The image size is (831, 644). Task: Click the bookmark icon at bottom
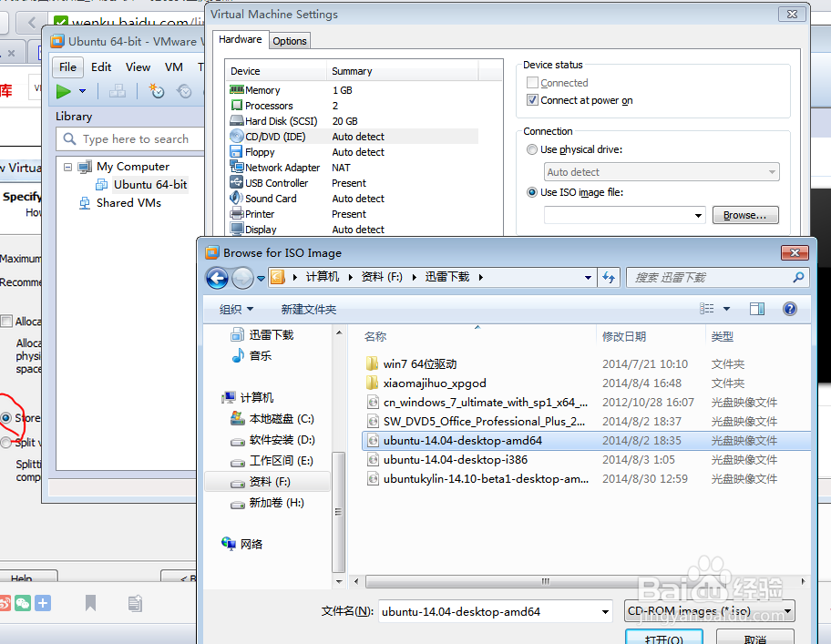click(x=90, y=603)
